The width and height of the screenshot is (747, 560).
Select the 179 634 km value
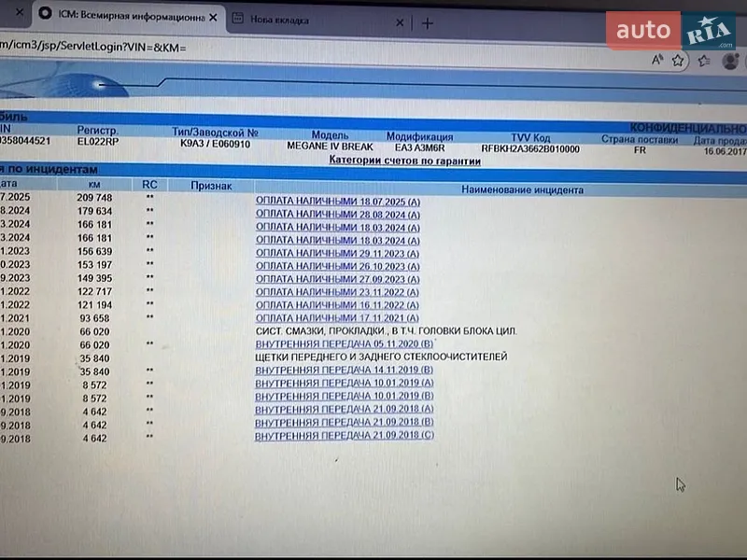click(x=94, y=211)
